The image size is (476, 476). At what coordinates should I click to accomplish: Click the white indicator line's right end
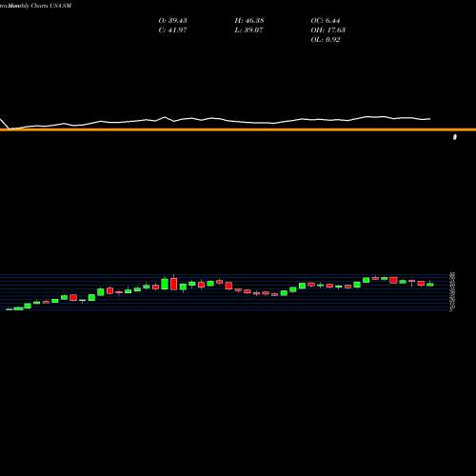click(430, 119)
